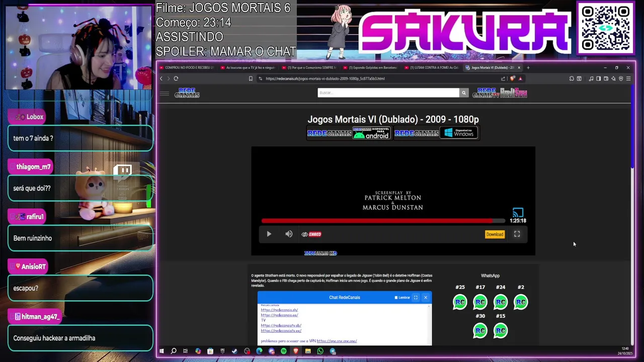Toggle the Lembrar checkbox in chat

pos(396,298)
